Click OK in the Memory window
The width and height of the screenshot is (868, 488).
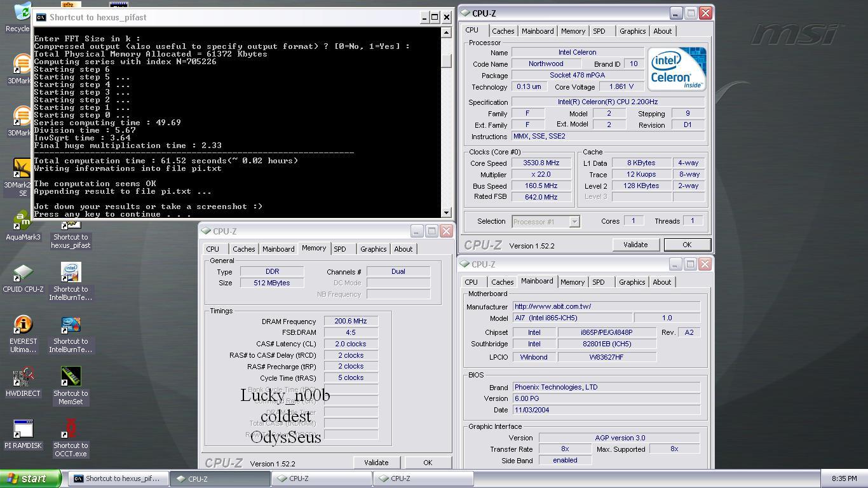(428, 463)
